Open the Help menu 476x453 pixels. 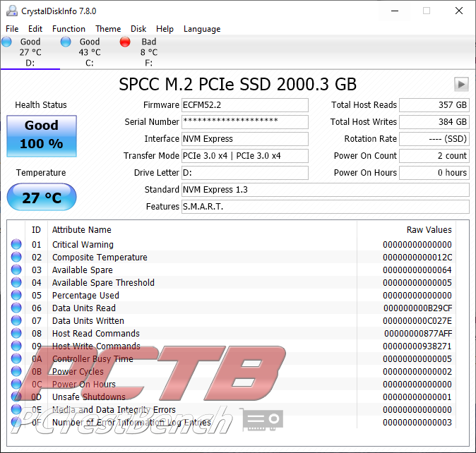click(165, 29)
